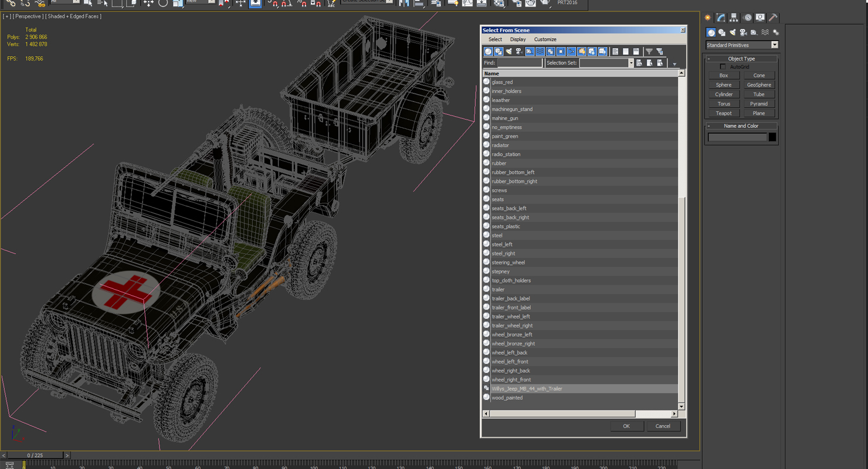Click the Find input field
Image resolution: width=868 pixels, height=469 pixels.
(x=520, y=63)
